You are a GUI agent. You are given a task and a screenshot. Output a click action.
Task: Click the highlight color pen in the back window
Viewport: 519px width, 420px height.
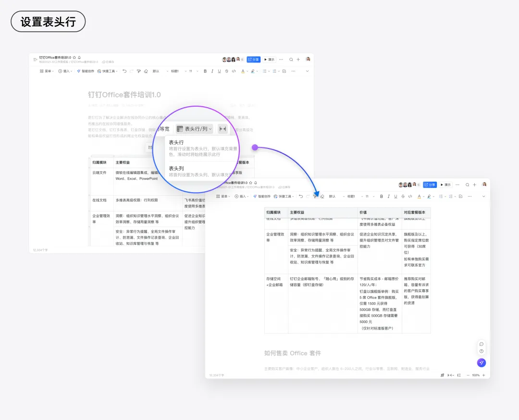click(253, 71)
